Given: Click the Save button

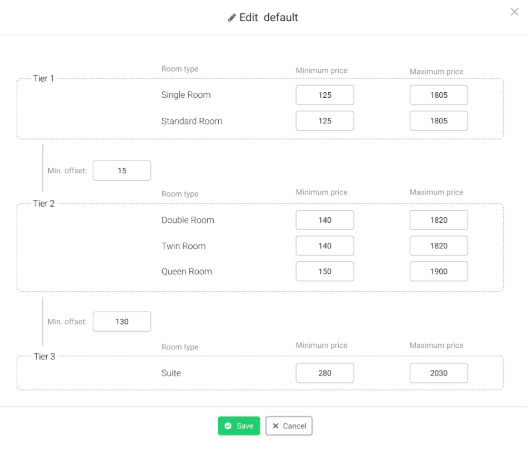Looking at the screenshot, I should point(239,426).
